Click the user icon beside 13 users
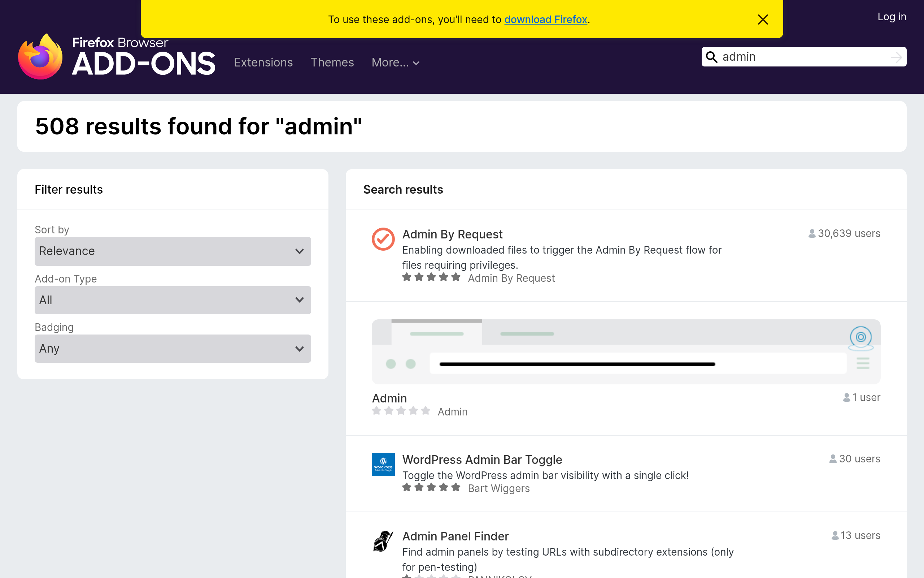Image resolution: width=924 pixels, height=578 pixels. pos(834,536)
